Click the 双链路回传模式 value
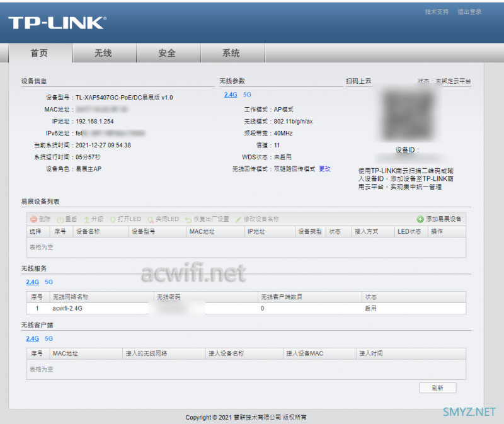 coord(294,169)
